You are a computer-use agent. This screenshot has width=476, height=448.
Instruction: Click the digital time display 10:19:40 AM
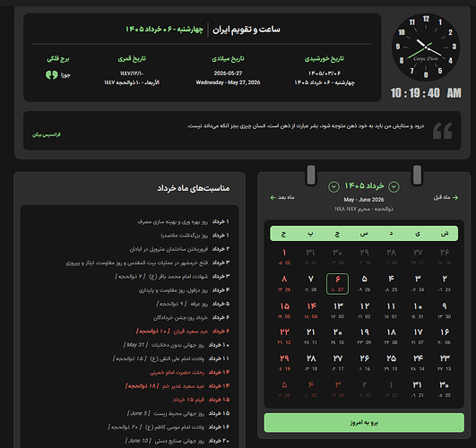(426, 93)
